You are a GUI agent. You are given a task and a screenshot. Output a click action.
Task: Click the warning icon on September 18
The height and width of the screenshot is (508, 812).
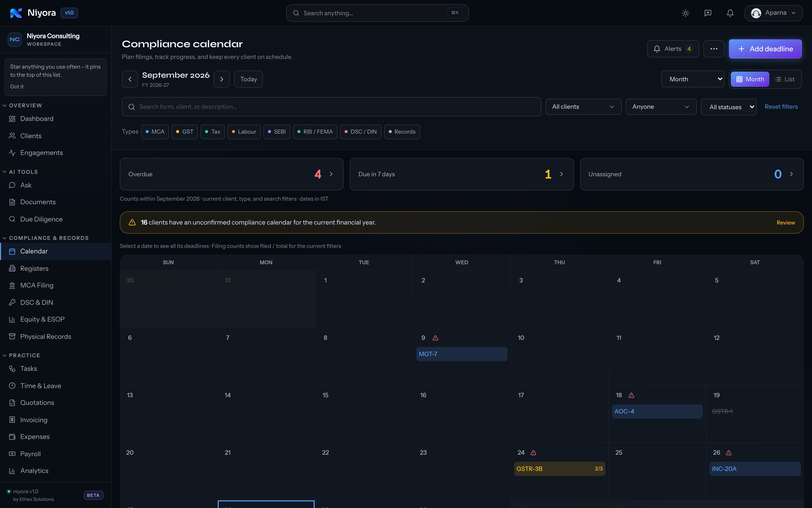click(631, 395)
